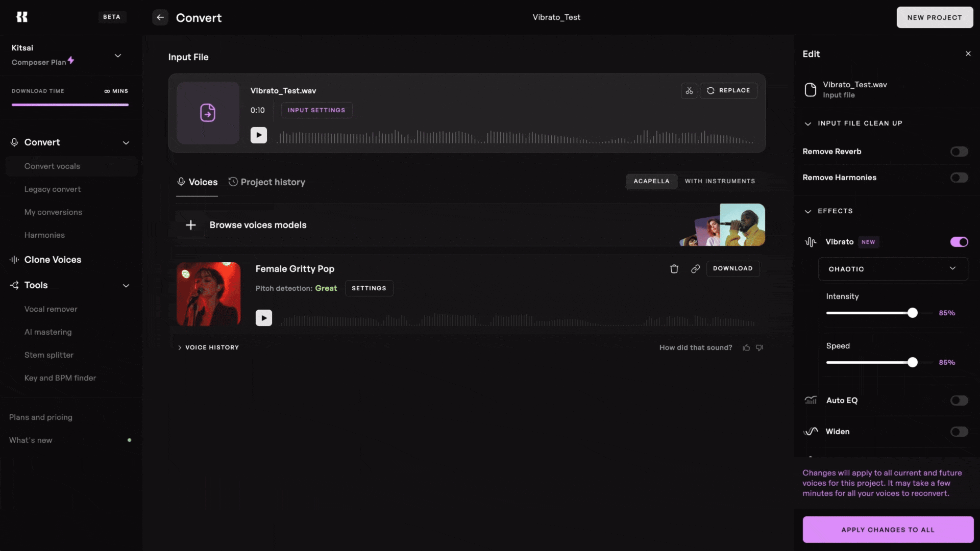This screenshot has height=551, width=980.
Task: Collapse the Tools sidebar section
Action: tap(126, 286)
